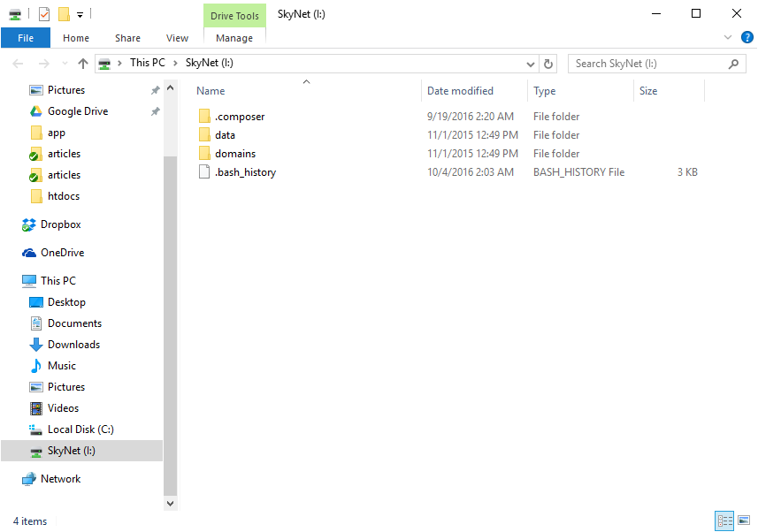758x532 pixels.
Task: Sort files by Date modified column
Action: click(x=460, y=90)
